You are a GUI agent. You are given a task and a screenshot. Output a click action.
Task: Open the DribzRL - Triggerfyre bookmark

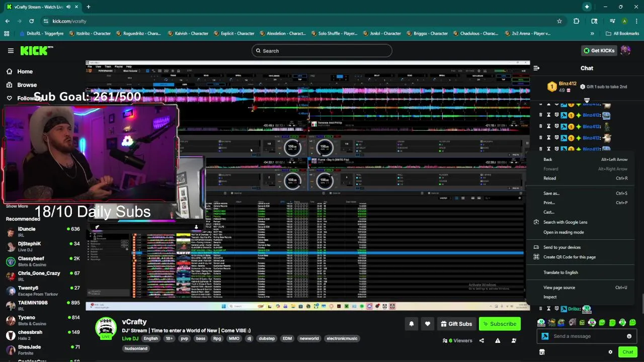tap(41, 34)
